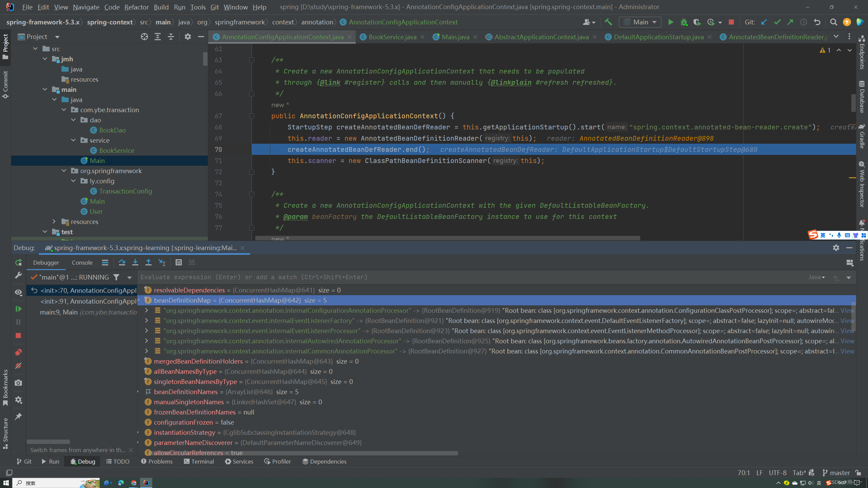
Task: Expand all in the Project panel
Action: [158, 37]
